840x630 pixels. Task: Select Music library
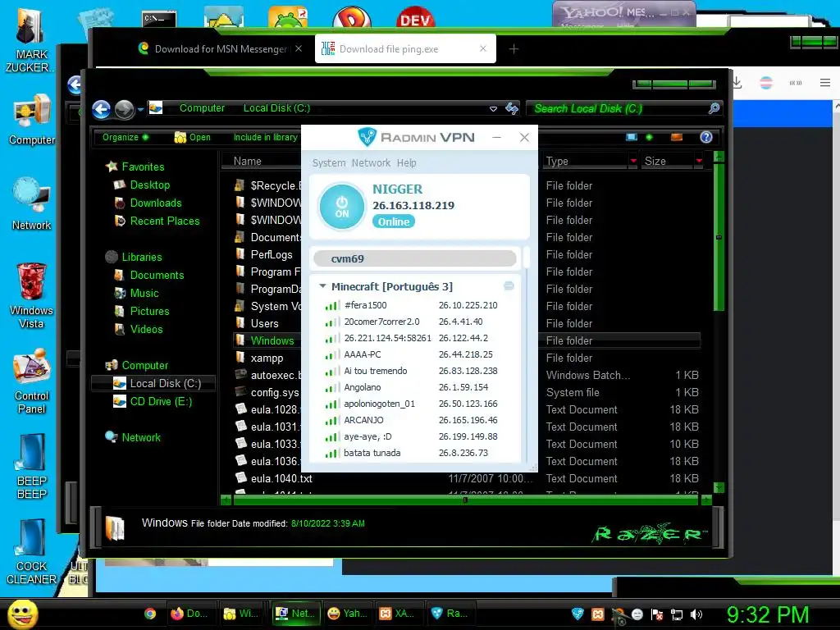[x=144, y=293]
